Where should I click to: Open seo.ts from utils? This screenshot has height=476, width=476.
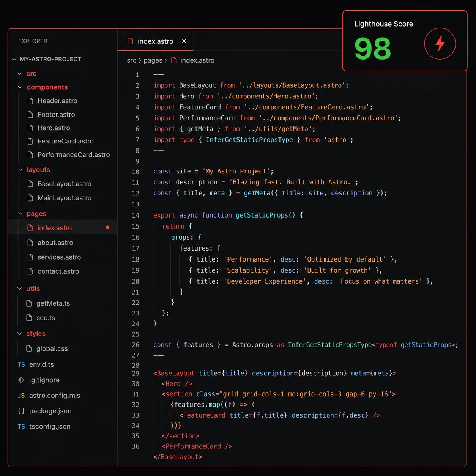[46, 318]
